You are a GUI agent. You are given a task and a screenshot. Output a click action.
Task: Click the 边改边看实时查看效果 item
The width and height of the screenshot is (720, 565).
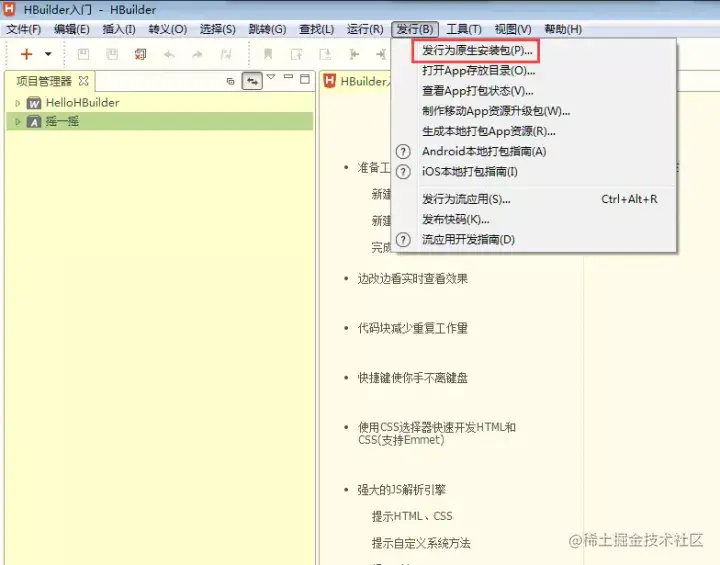412,279
